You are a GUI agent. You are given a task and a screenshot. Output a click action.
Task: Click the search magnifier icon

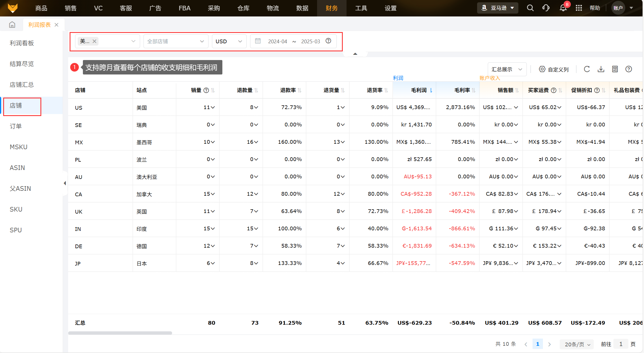[530, 8]
